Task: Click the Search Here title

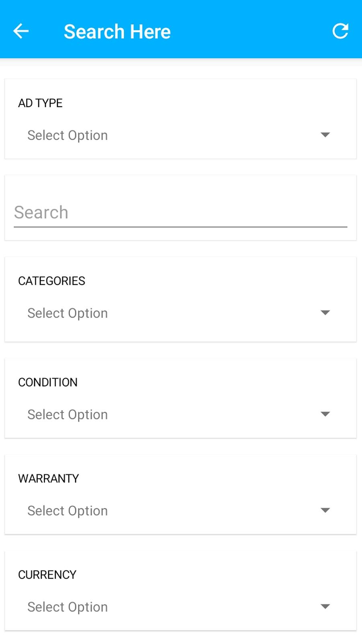Action: [117, 32]
